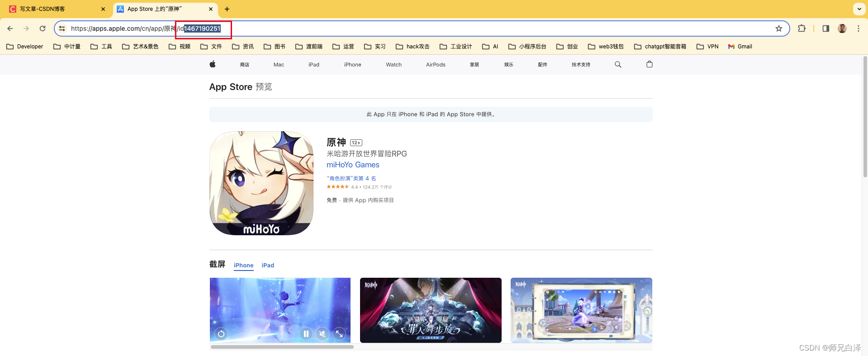The image size is (868, 356).
Task: Open the Extensions puzzle icon
Action: pos(802,28)
